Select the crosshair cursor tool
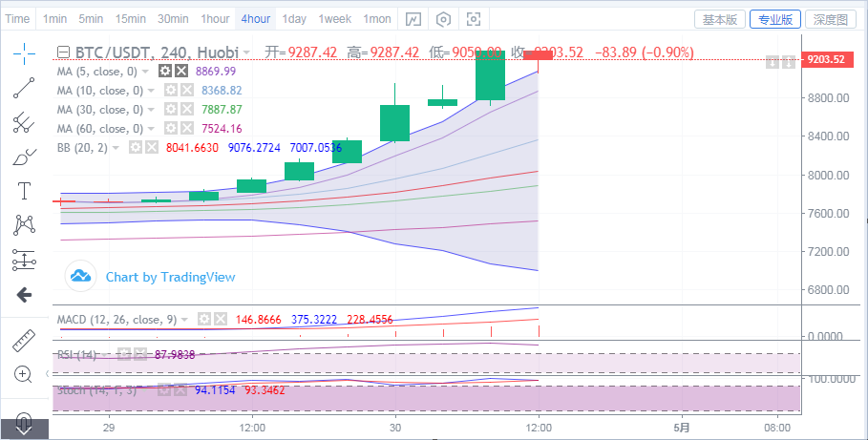868x440 pixels. click(25, 52)
